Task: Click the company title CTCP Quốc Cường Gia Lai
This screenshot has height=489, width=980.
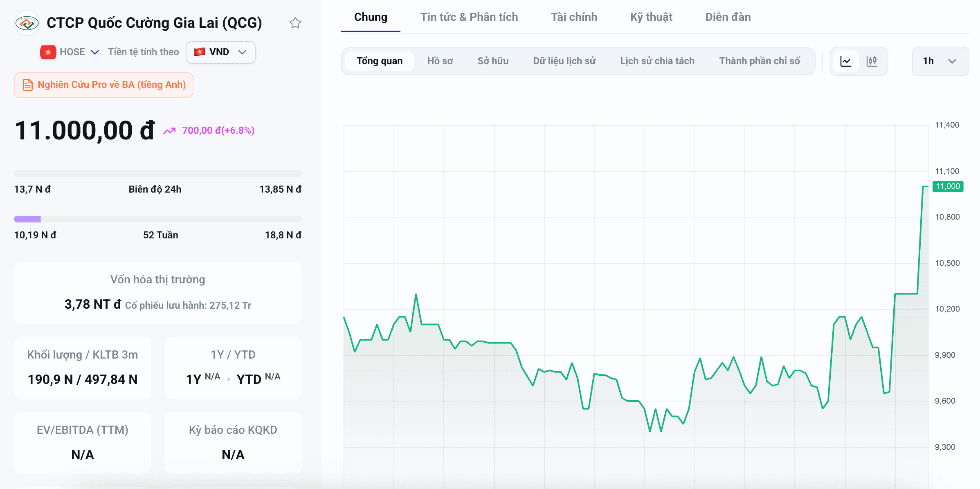Action: coord(154,23)
